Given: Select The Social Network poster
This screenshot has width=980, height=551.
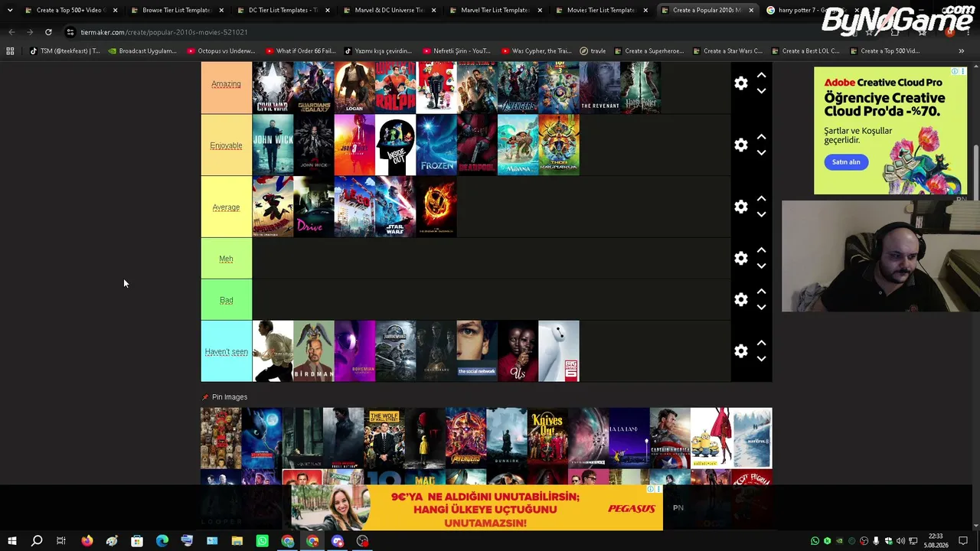Looking at the screenshot, I should click(477, 351).
